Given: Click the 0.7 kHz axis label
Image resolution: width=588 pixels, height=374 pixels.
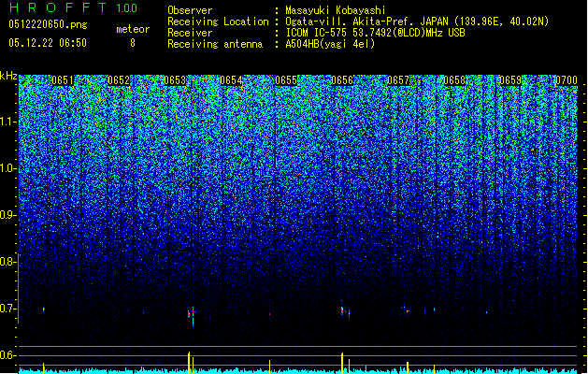Looking at the screenshot, I should tap(8, 309).
